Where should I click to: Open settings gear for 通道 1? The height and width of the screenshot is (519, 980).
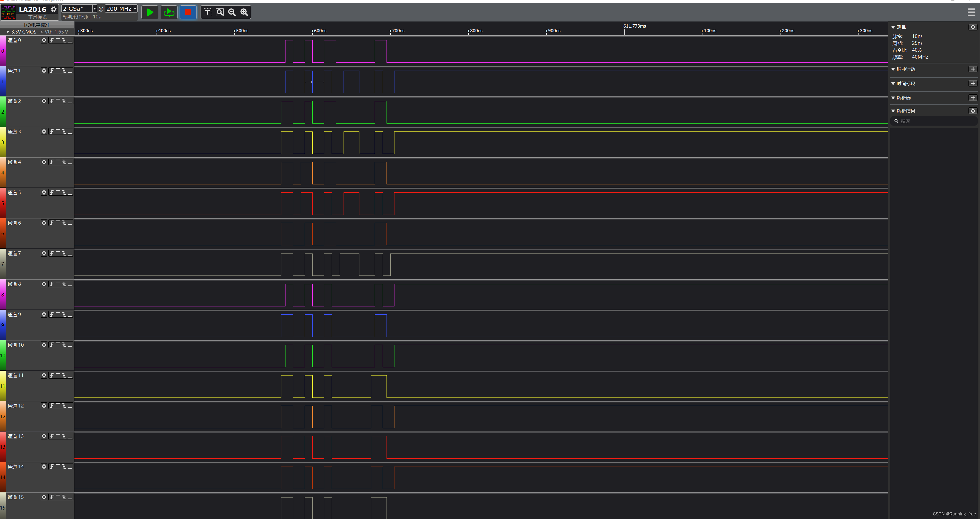pos(44,71)
